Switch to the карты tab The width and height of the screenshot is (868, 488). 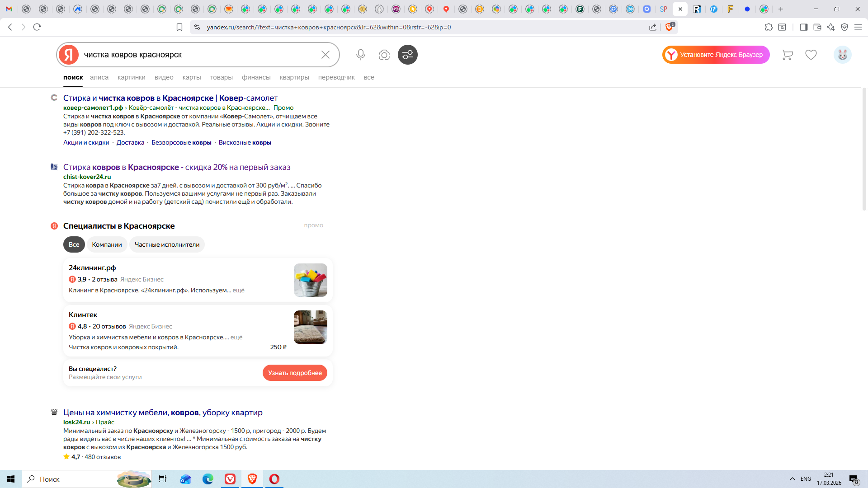[x=191, y=77]
